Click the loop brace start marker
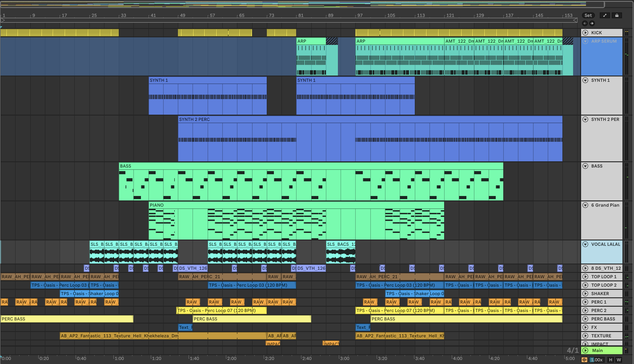 coord(3,20)
